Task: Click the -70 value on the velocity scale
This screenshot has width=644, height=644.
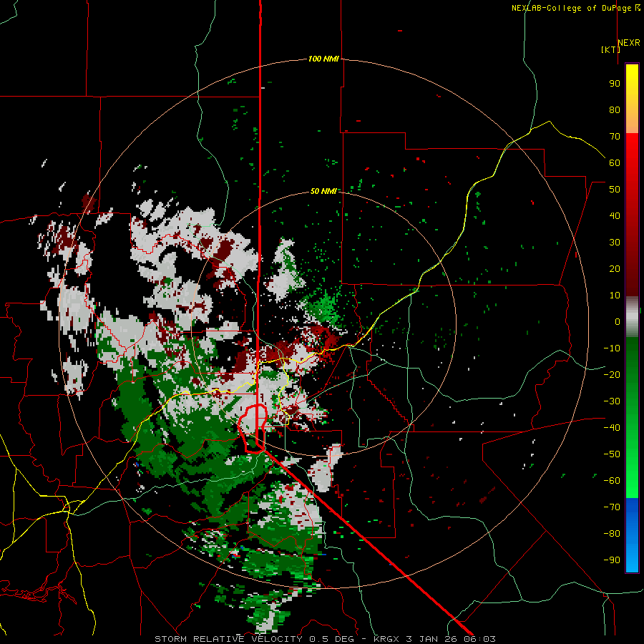Action: point(612,507)
